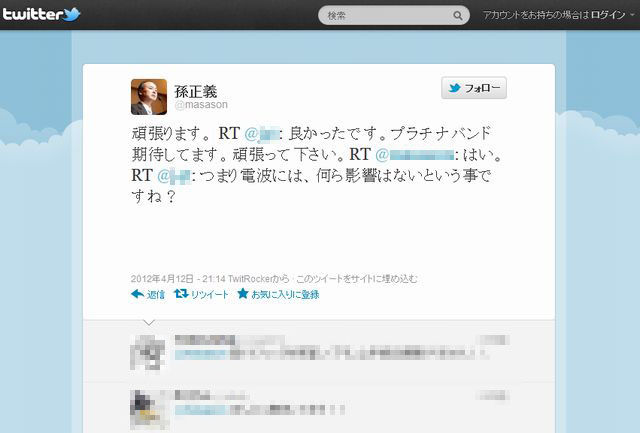This screenshot has width=640, height=433.
Task: Click the リツイート text link
Action: [209, 294]
